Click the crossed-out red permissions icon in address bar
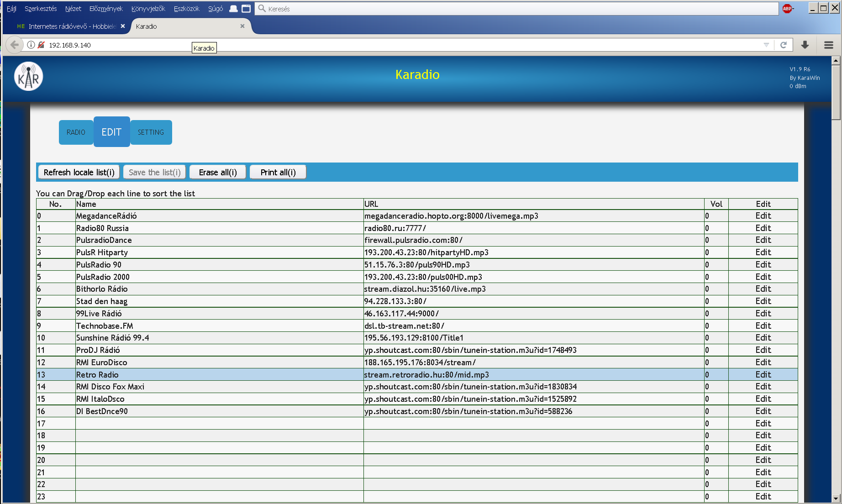Viewport: 842px width, 504px height. [x=41, y=45]
